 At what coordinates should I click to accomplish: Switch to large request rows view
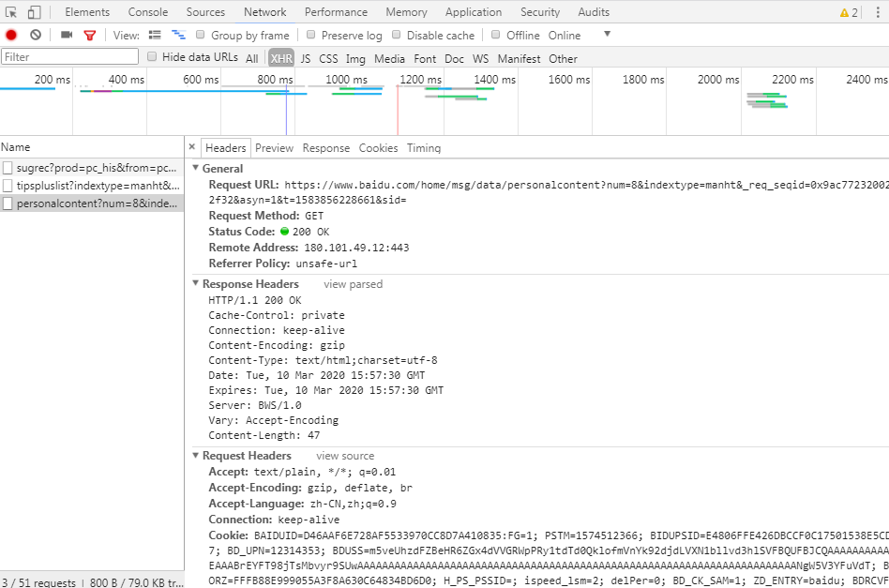(x=156, y=35)
